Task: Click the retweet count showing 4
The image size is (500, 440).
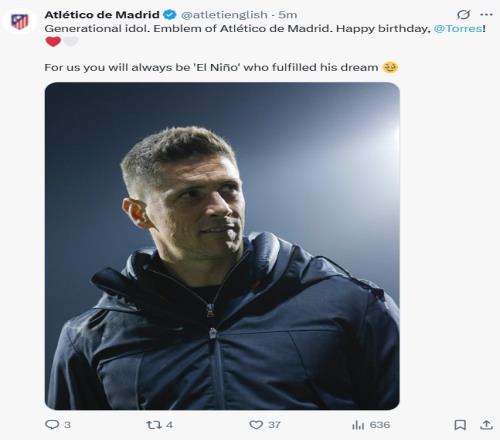Action: (169, 425)
